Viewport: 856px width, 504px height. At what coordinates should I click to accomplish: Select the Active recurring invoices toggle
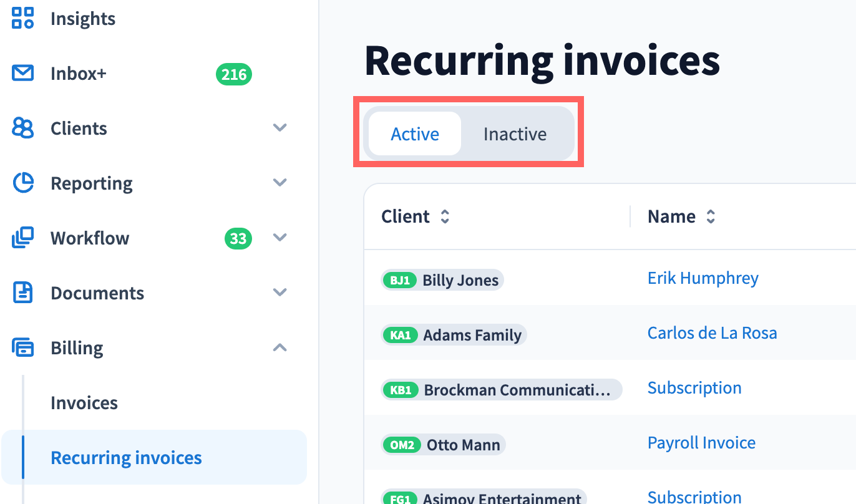pyautogui.click(x=415, y=134)
